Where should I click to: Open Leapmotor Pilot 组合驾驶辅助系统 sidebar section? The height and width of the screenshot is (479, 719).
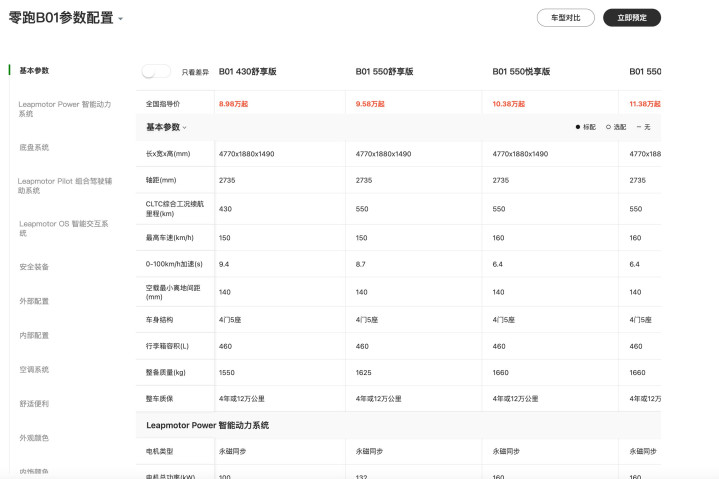pyautogui.click(x=64, y=185)
